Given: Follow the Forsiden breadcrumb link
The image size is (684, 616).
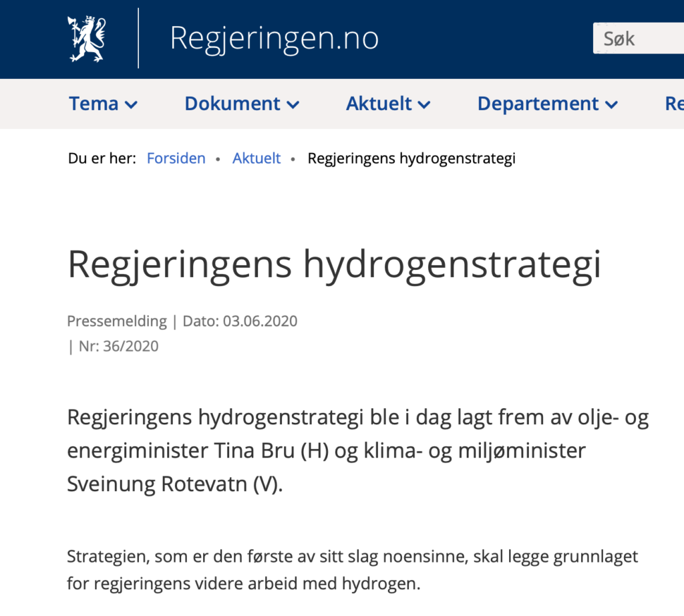Looking at the screenshot, I should click(176, 158).
